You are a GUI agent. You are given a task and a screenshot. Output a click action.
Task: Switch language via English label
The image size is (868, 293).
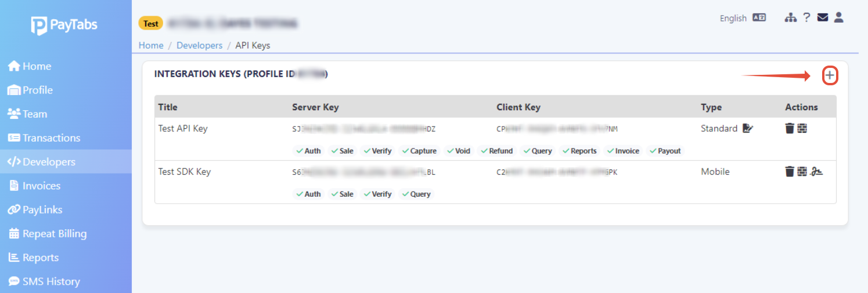pos(733,18)
